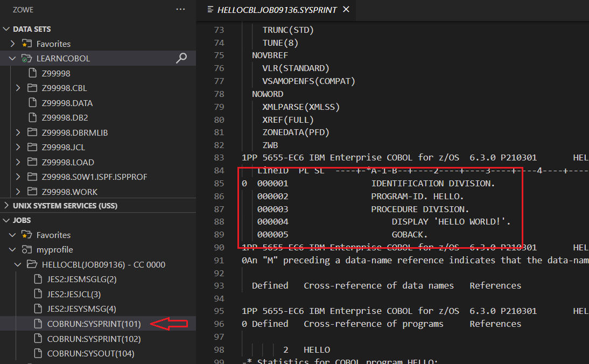This screenshot has height=364, width=589.
Task: Click the myprofile jobs folder icon
Action: [27, 250]
